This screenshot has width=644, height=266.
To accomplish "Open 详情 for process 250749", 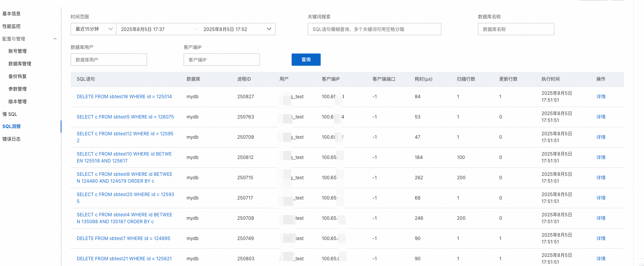I will pyautogui.click(x=601, y=238).
